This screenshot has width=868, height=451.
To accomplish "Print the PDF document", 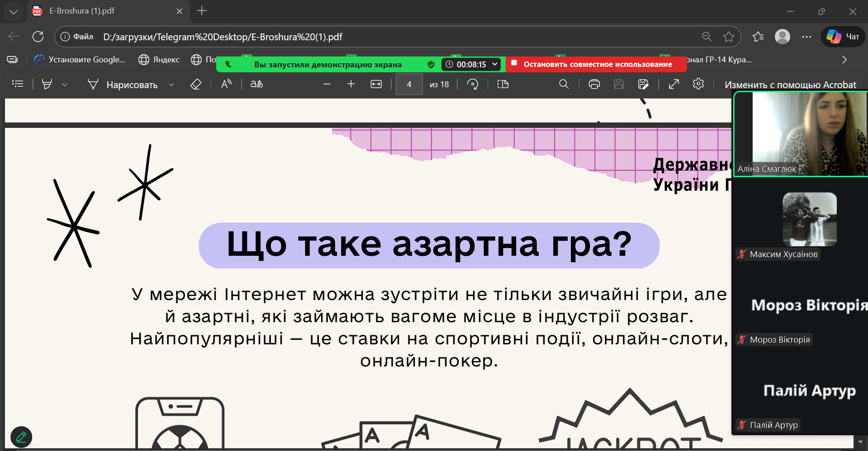I will tap(594, 85).
